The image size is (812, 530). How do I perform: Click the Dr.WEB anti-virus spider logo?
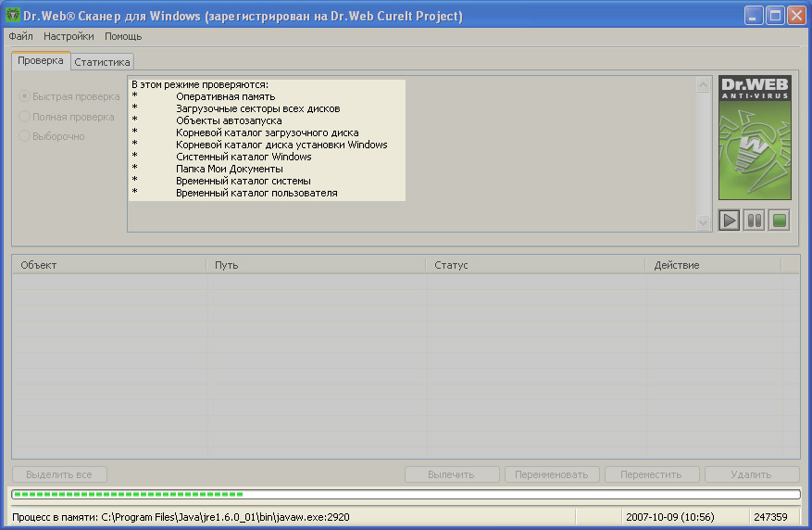(755, 137)
